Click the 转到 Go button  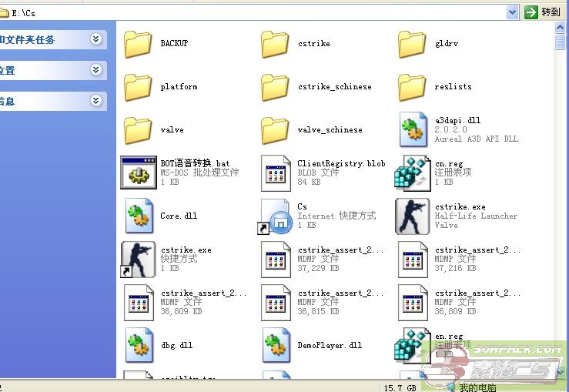coord(543,12)
